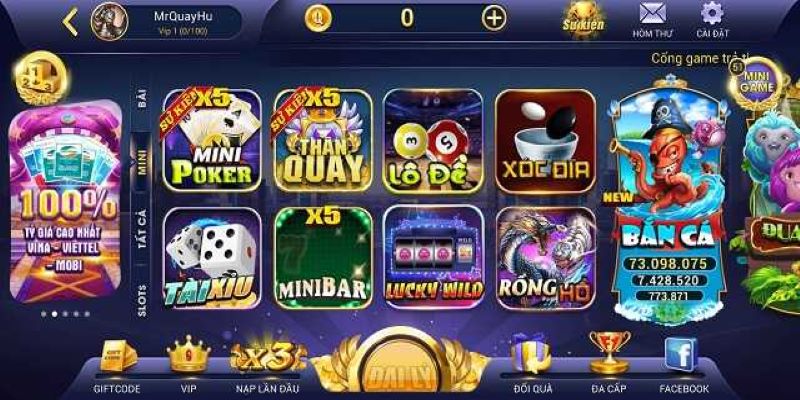Viewport: 800px width, 400px height.
Task: Open the Mini Poker game
Action: pos(212,140)
